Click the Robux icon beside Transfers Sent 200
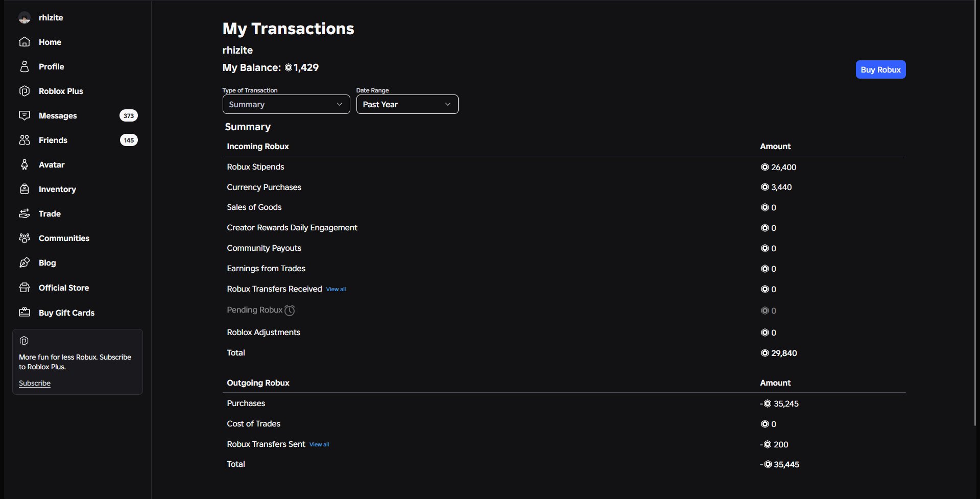This screenshot has height=499, width=980. click(x=767, y=444)
